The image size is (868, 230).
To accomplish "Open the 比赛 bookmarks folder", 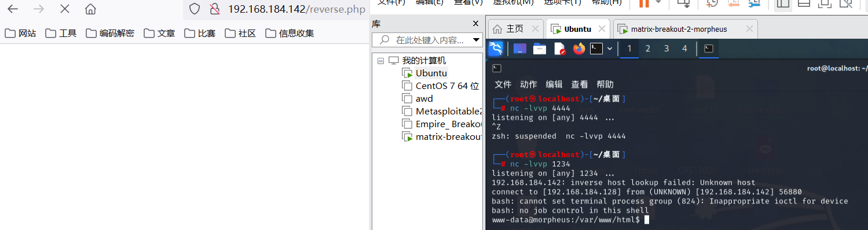I will tap(200, 33).
